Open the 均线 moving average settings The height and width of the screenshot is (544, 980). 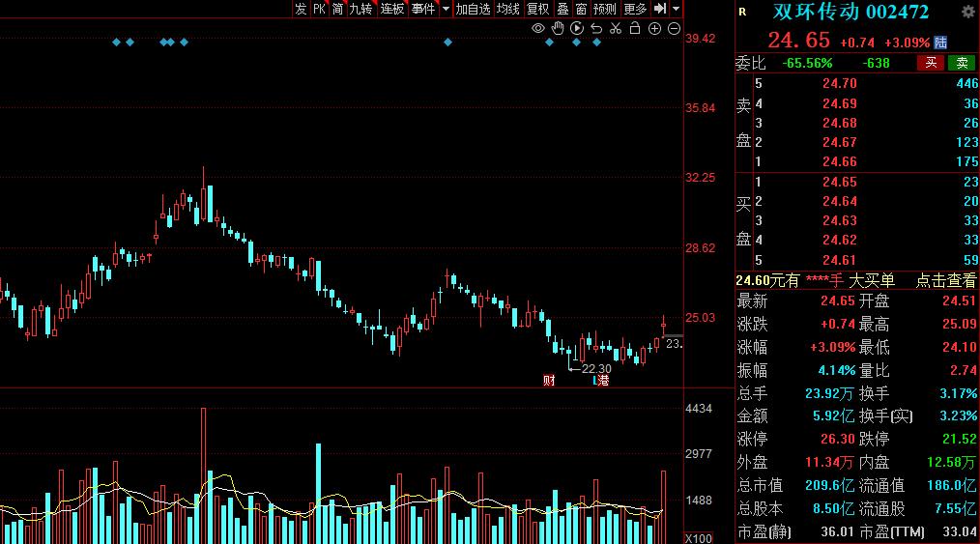(507, 9)
